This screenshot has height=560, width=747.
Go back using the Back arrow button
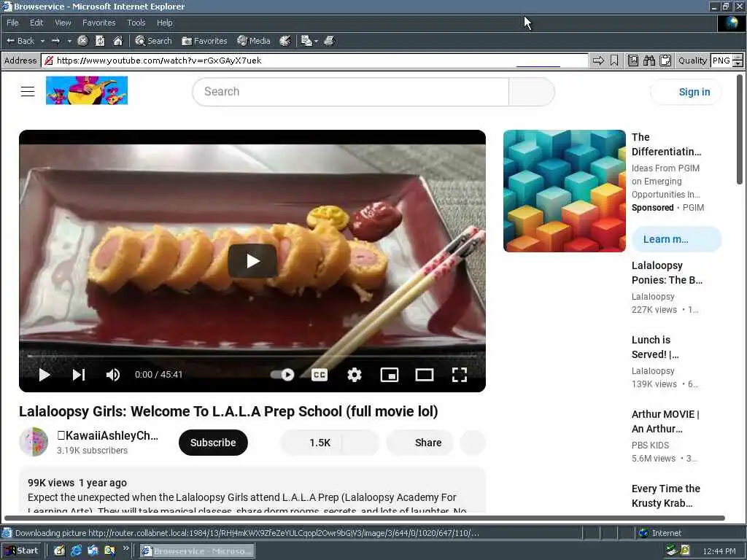click(20, 41)
